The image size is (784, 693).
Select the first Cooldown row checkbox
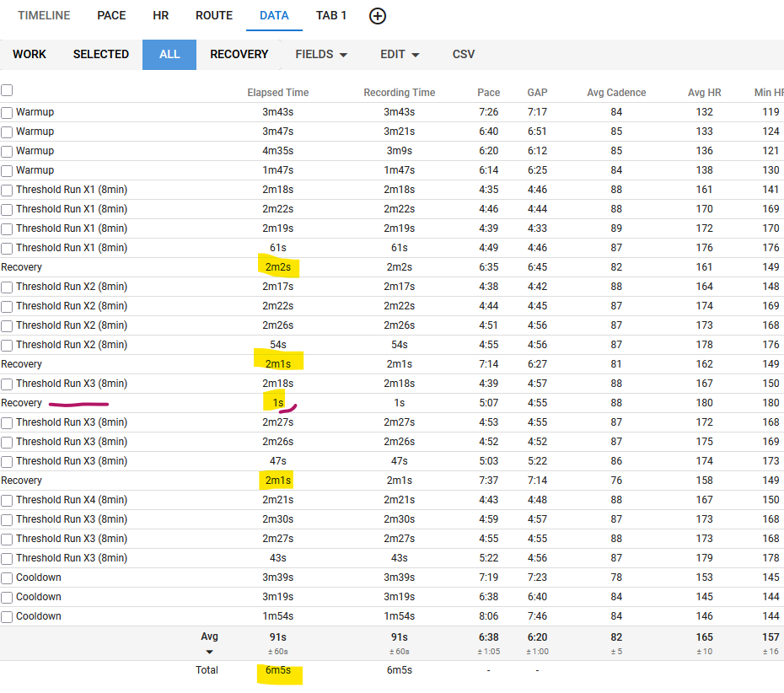click(7, 577)
